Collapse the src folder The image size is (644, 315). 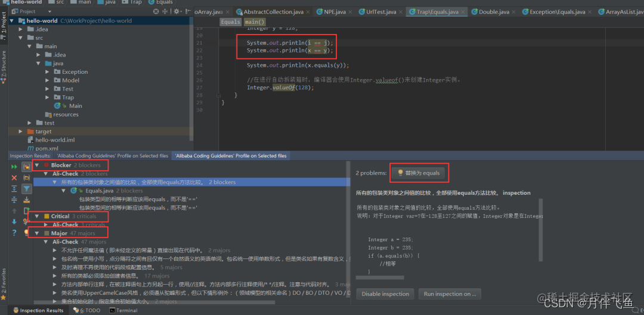20,38
